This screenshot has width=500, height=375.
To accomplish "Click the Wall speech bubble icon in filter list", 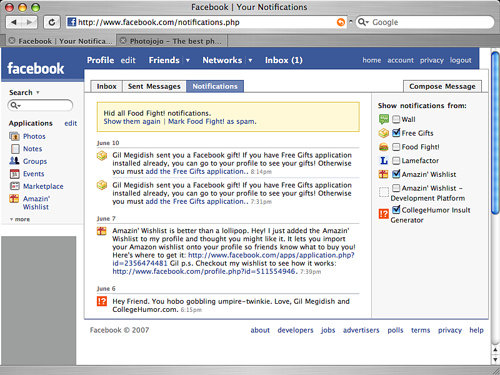I will point(384,119).
